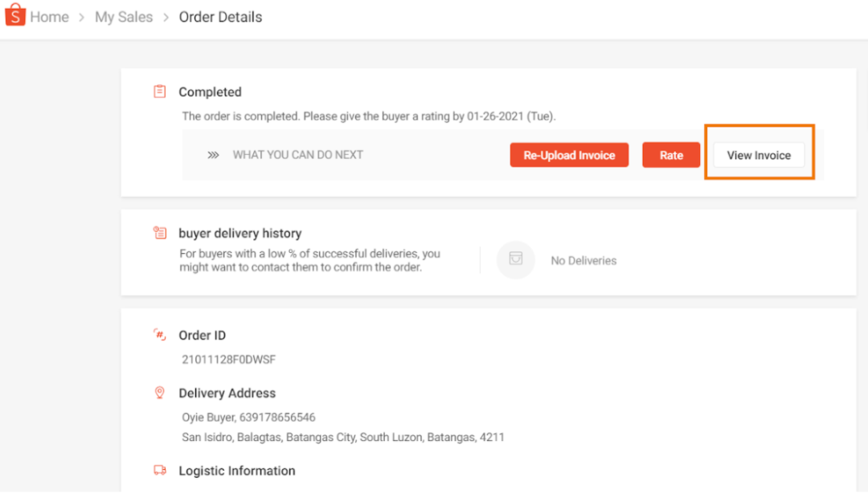
Task: Navigate to My Sales breadcrumb
Action: tap(124, 17)
